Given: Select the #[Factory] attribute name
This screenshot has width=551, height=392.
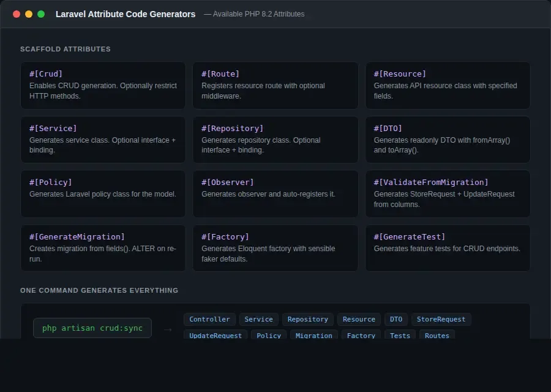Looking at the screenshot, I should pyautogui.click(x=225, y=236).
